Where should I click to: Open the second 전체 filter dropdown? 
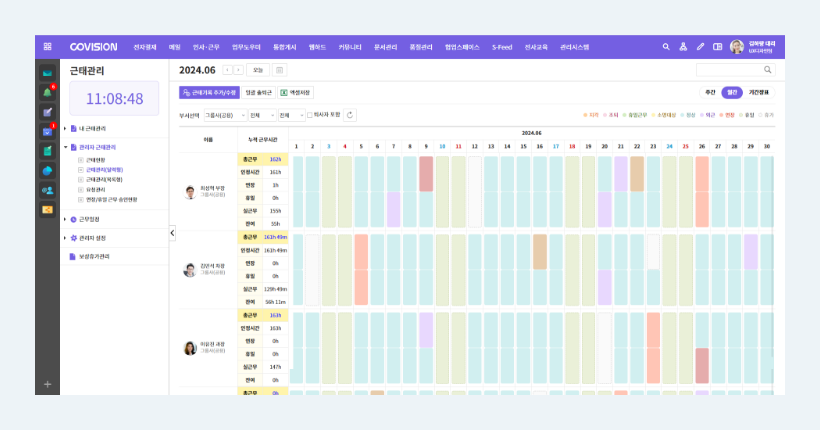(291, 115)
